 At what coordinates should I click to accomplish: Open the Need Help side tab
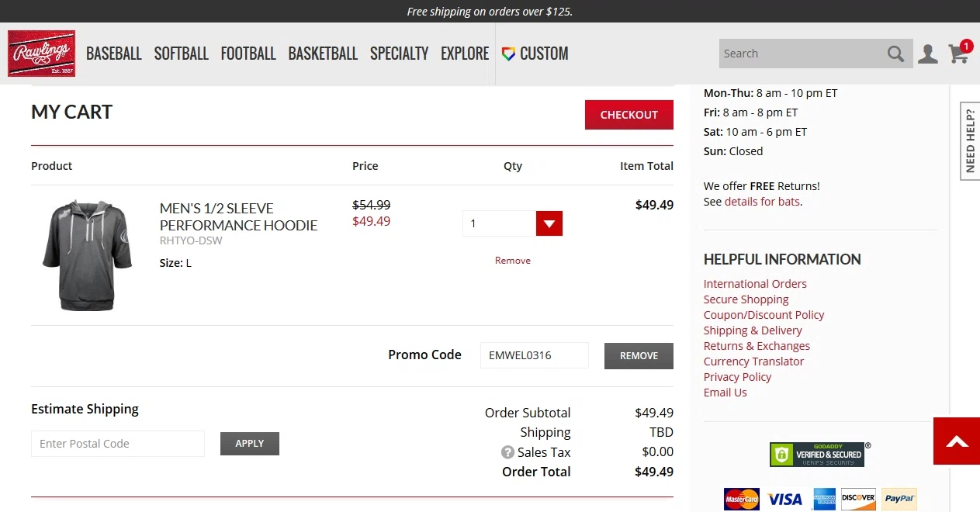pyautogui.click(x=970, y=141)
